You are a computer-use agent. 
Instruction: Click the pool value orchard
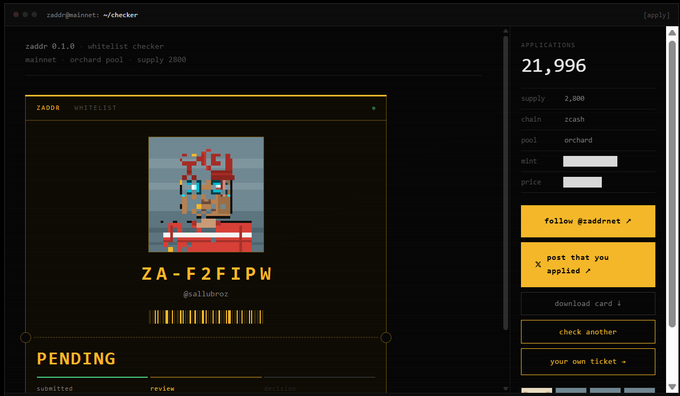pyautogui.click(x=578, y=140)
